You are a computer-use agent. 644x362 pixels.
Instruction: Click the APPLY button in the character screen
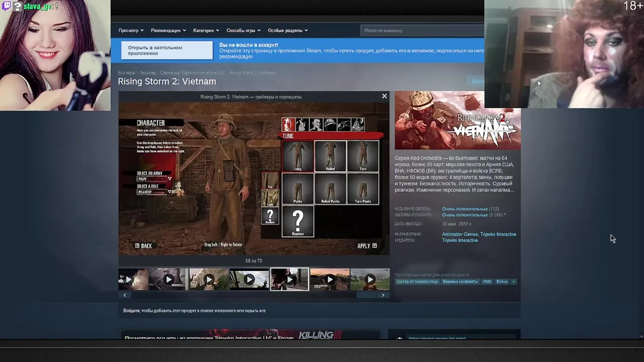tap(367, 246)
